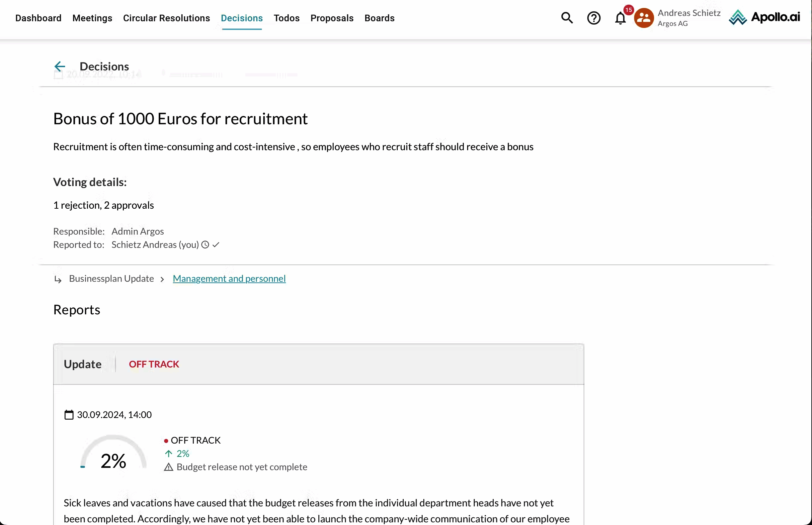This screenshot has height=525, width=812.
Task: Select the Proposals navigation item
Action: point(332,18)
